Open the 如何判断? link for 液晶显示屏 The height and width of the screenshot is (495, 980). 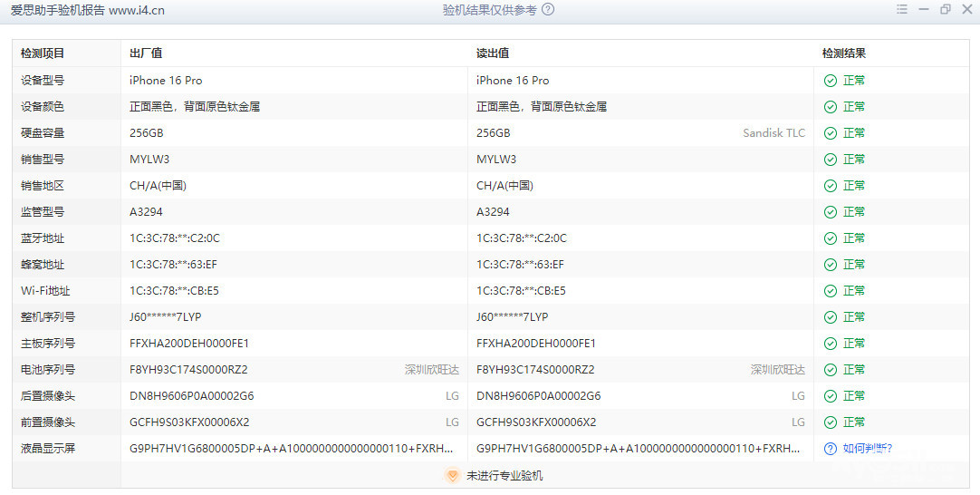(867, 448)
